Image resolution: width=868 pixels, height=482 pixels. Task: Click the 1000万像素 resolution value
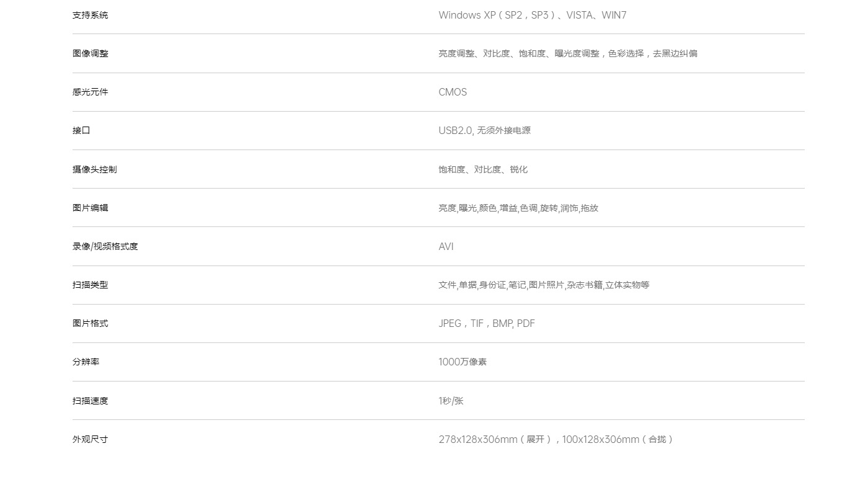(x=463, y=362)
